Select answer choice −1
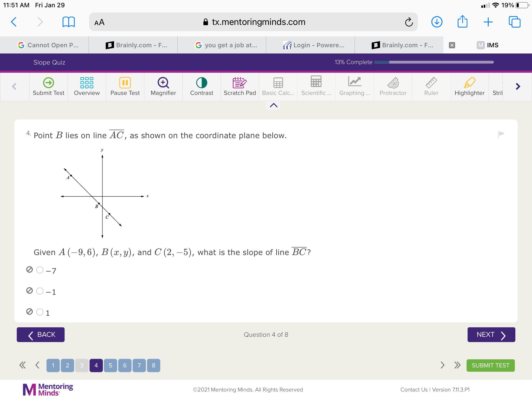532x399 pixels. pos(40,291)
